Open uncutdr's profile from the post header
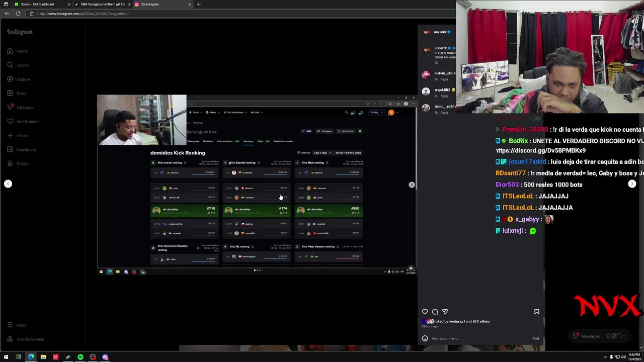 (440, 32)
